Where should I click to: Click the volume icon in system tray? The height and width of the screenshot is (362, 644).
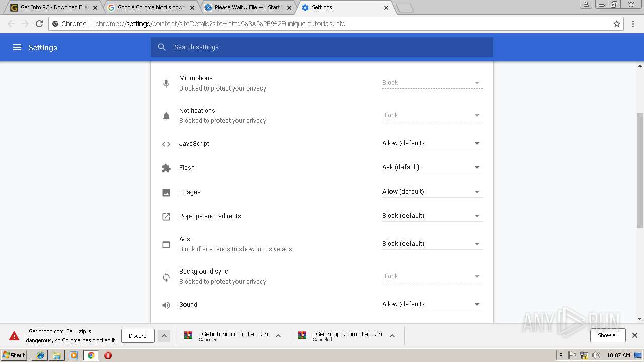tap(596, 355)
